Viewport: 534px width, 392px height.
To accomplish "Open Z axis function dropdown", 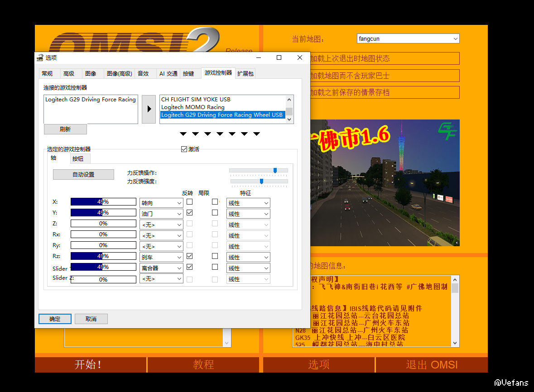I will click(161, 225).
